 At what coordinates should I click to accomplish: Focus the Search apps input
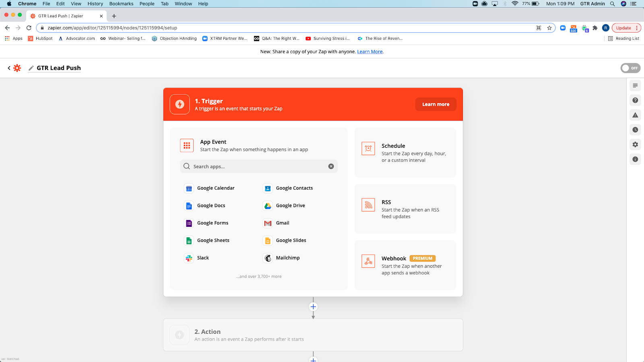point(259,167)
